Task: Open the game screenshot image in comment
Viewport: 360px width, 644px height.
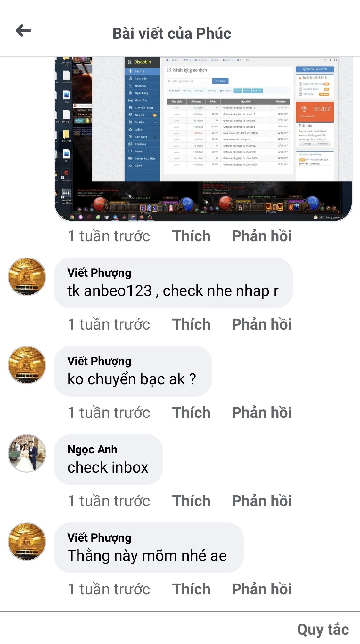Action: point(203,139)
